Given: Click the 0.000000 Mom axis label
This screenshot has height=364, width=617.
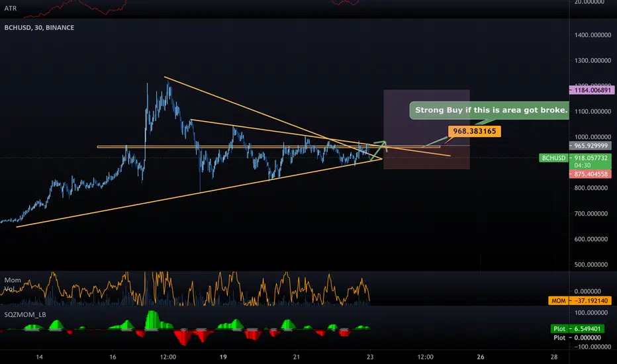Looking at the screenshot, I should point(587,291).
